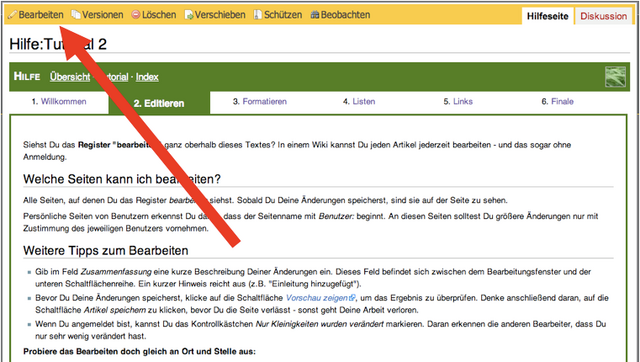The width and height of the screenshot is (640, 362).
Task: Go to tutorial step 5 Links
Action: [x=463, y=102]
